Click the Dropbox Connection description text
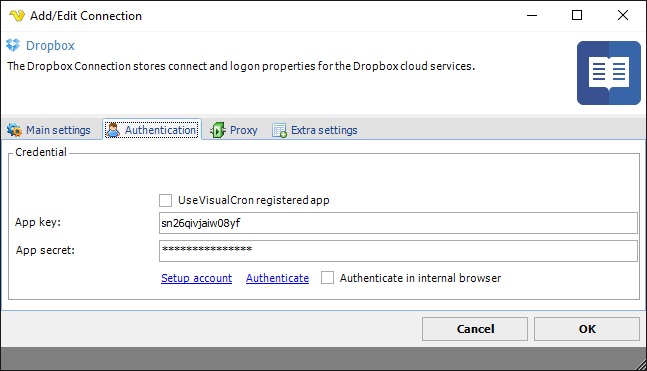Viewport: 647px width, 371px height. point(241,66)
